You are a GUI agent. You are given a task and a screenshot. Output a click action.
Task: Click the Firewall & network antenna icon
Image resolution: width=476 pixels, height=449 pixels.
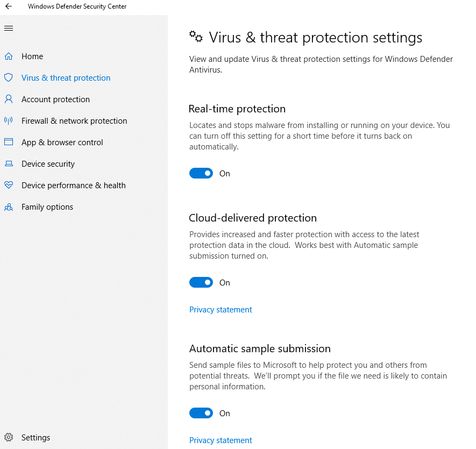pyautogui.click(x=9, y=120)
